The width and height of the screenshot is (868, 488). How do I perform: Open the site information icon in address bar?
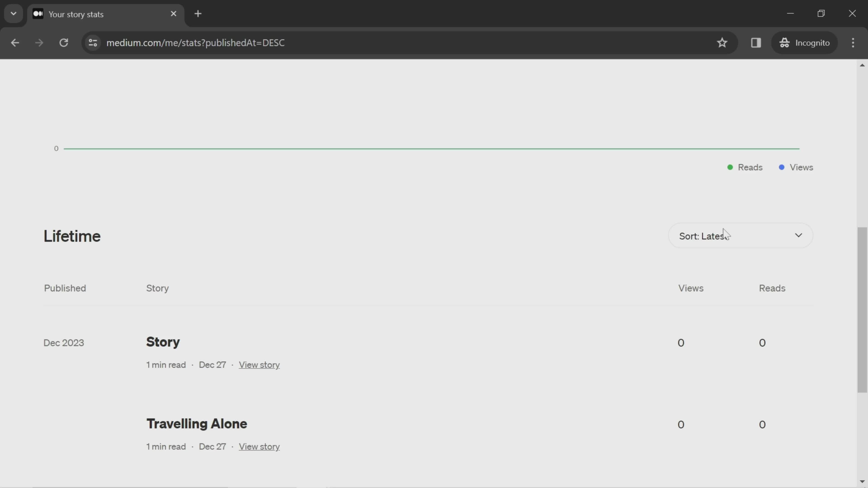(93, 43)
